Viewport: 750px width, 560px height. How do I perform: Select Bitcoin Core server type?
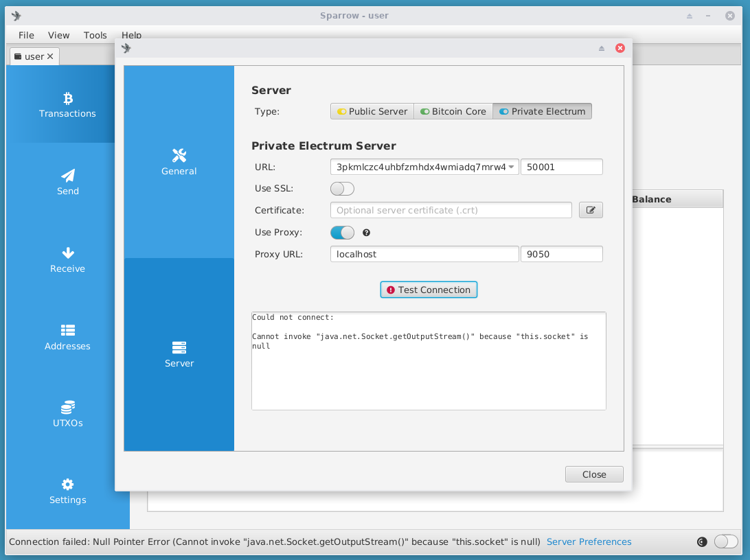[x=453, y=110]
